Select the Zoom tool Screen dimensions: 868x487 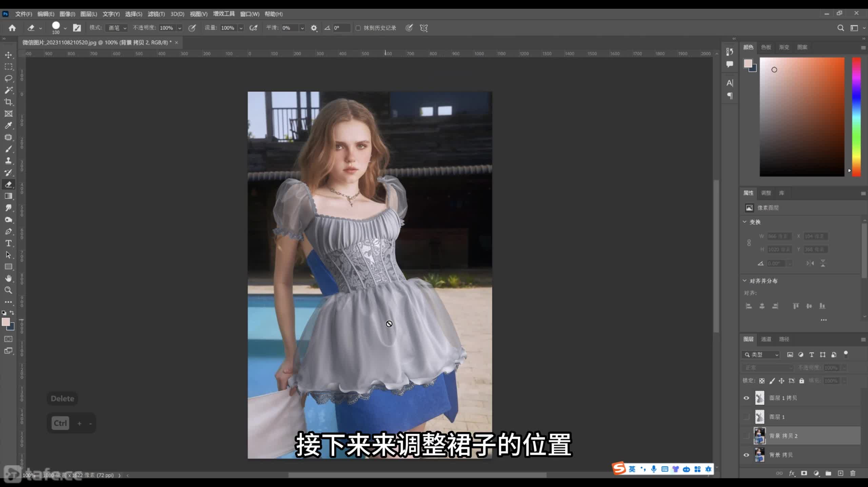[x=8, y=290]
